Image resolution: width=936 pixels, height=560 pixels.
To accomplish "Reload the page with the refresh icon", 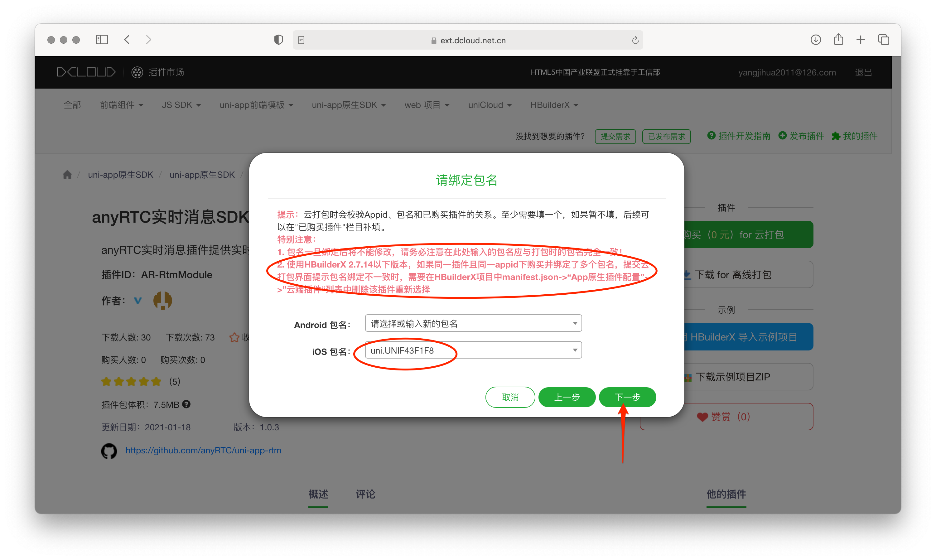I will pos(635,40).
